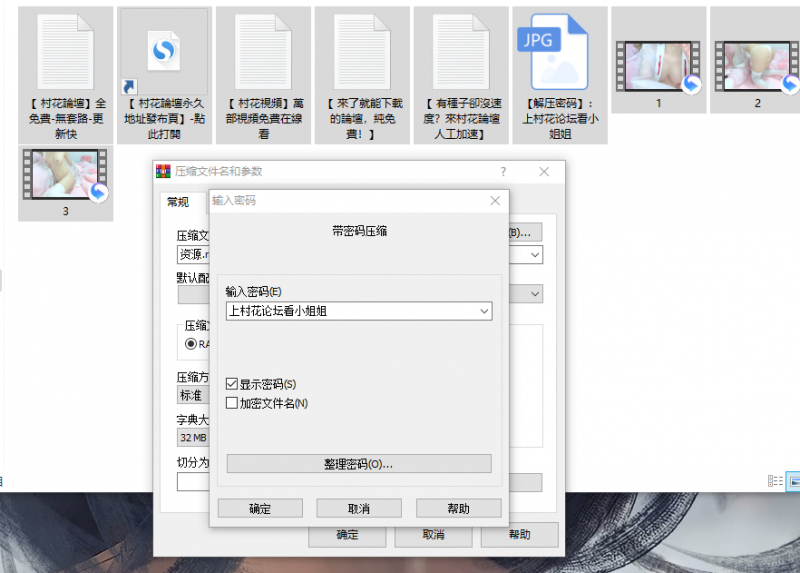Expand the 输入密码 dropdown list
Image resolution: width=800 pixels, height=573 pixels.
(x=485, y=311)
